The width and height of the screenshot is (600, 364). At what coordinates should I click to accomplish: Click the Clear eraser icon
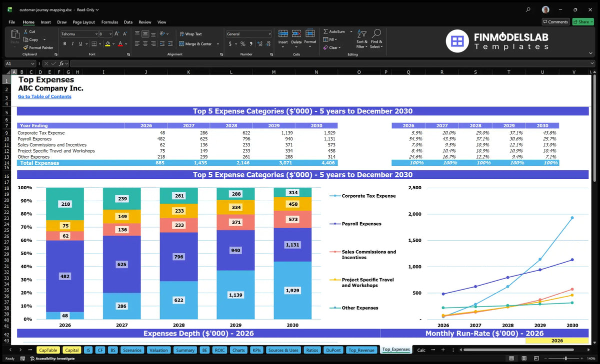point(325,47)
